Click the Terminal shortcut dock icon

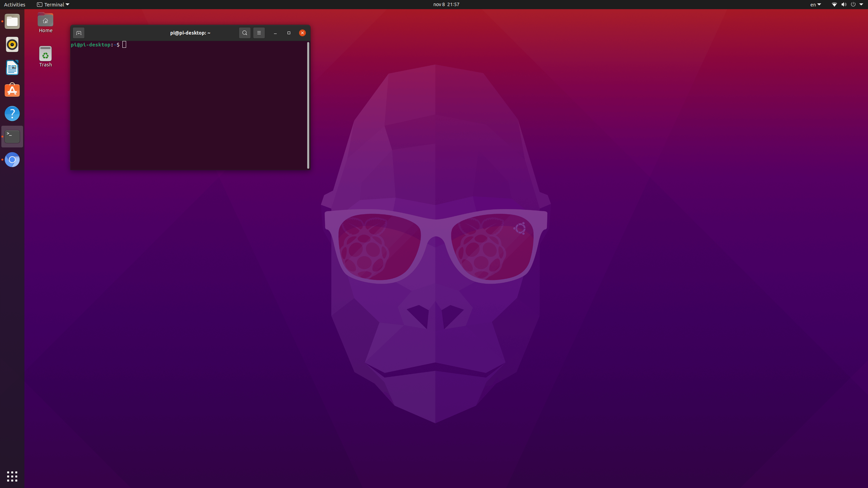(12, 136)
